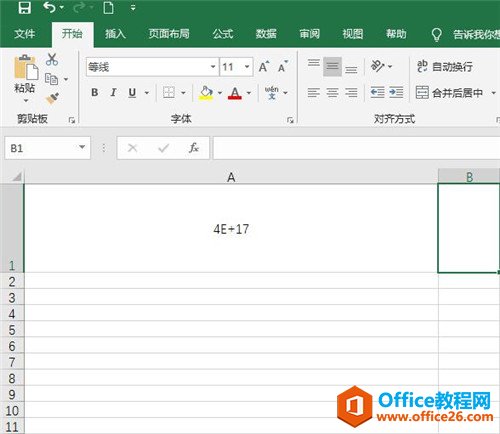The image size is (500, 434).
Task: Click the Increase Indent icon
Action: [396, 92]
